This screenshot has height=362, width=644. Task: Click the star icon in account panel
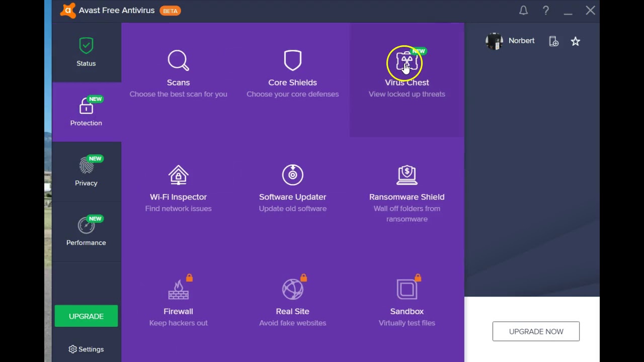[x=576, y=42]
